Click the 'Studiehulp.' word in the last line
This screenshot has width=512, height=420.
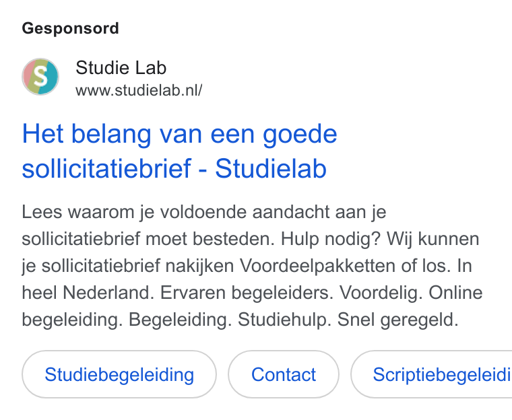(x=284, y=320)
